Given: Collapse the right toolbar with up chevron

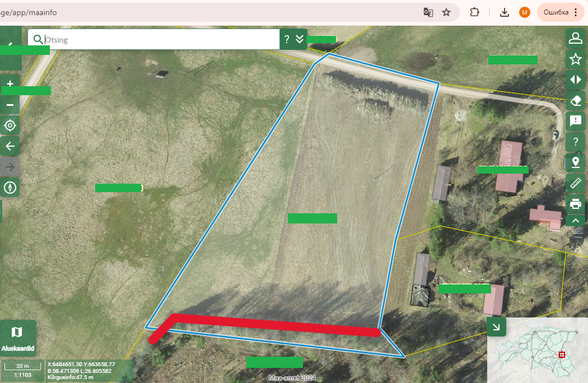Looking at the screenshot, I should (575, 221).
